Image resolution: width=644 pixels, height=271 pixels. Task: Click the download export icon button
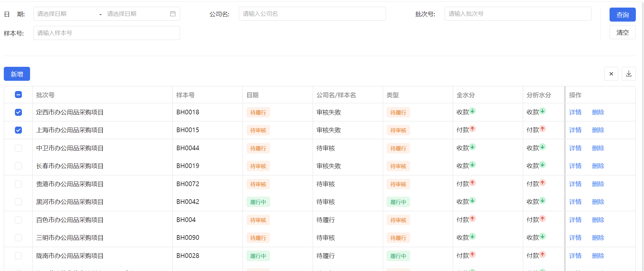pyautogui.click(x=629, y=74)
